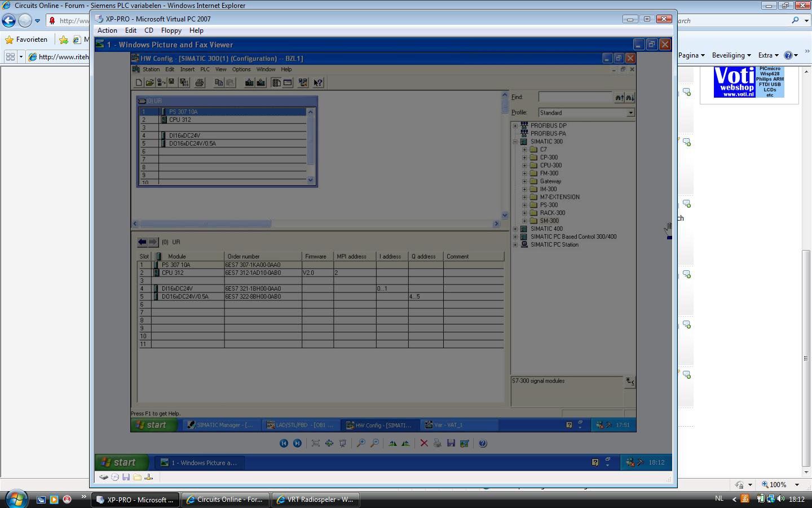Advance to the next image in viewer
This screenshot has width=812, height=508.
coord(297,444)
